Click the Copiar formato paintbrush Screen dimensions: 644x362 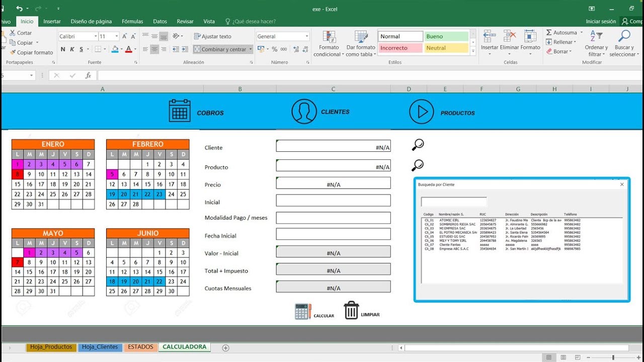coord(13,52)
